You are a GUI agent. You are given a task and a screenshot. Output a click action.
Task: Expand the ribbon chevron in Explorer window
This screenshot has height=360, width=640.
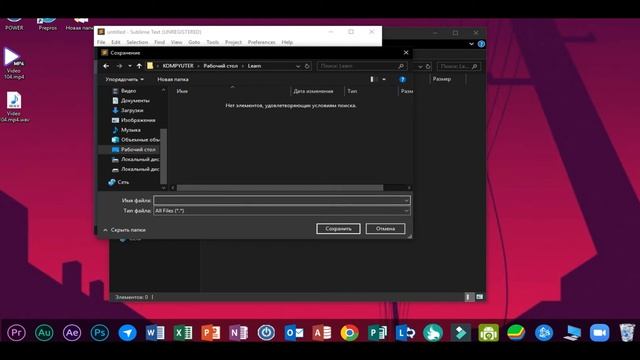tap(471, 44)
